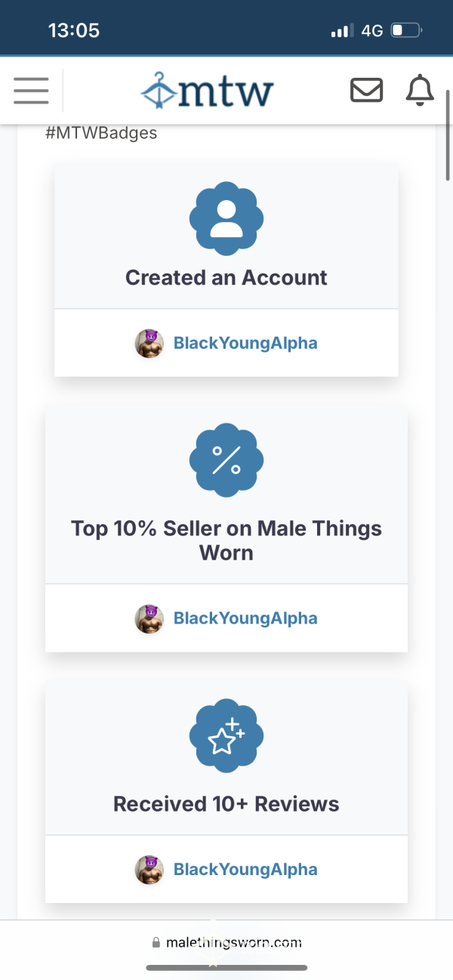Open BlackYoungAlpha link under Top 10% Seller
The height and width of the screenshot is (980, 453).
[245, 618]
